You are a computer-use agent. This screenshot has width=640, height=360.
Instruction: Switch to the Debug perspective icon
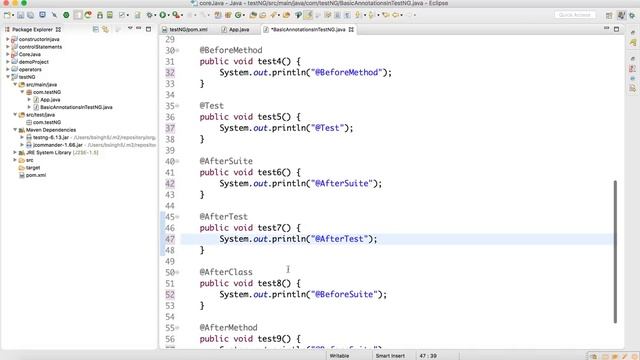point(632,15)
